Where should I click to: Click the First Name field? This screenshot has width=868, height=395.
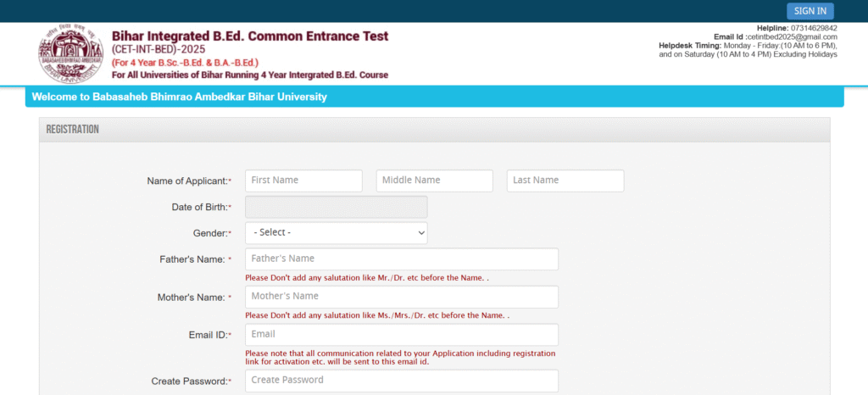coord(303,181)
